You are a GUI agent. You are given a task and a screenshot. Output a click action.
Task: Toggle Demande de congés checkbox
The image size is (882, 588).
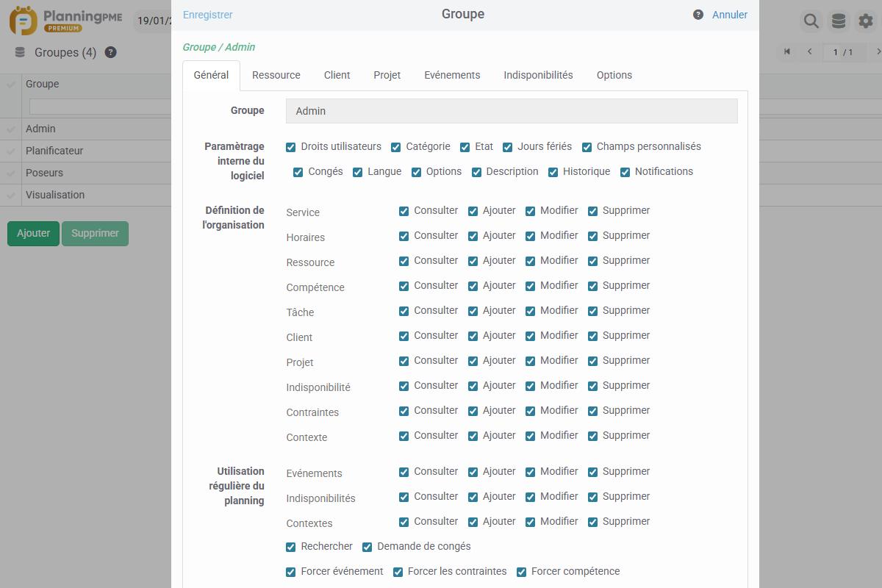367,547
